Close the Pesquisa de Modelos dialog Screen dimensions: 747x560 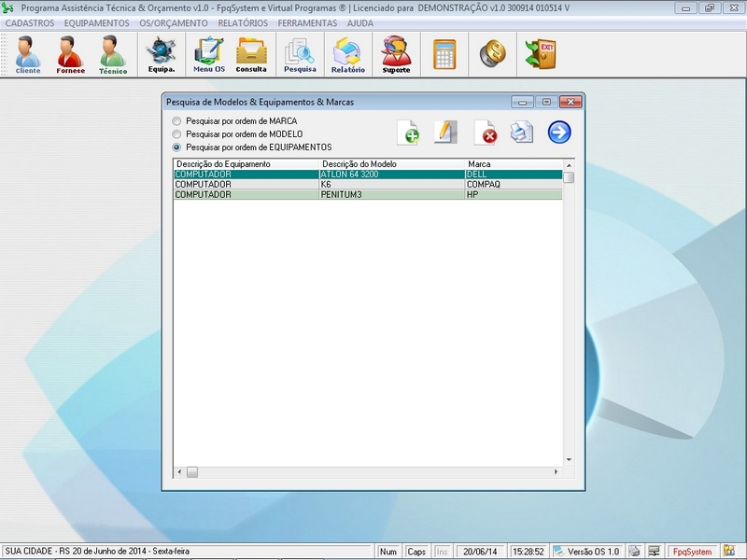point(571,102)
